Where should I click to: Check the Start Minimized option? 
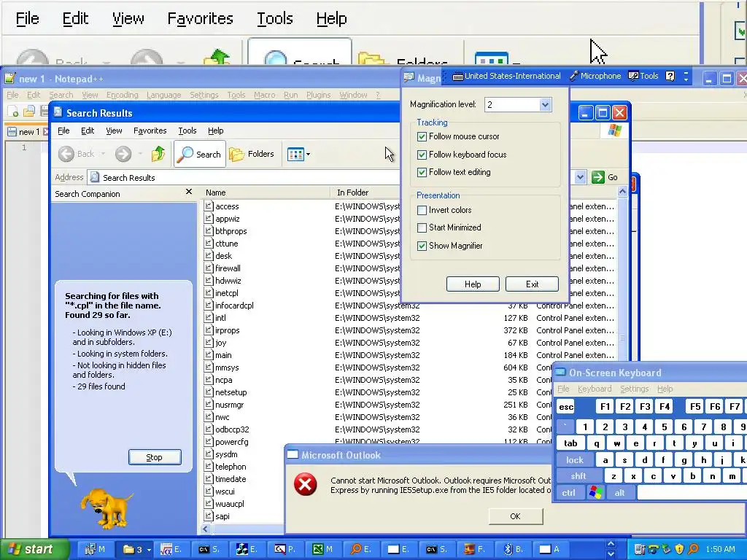coord(422,227)
